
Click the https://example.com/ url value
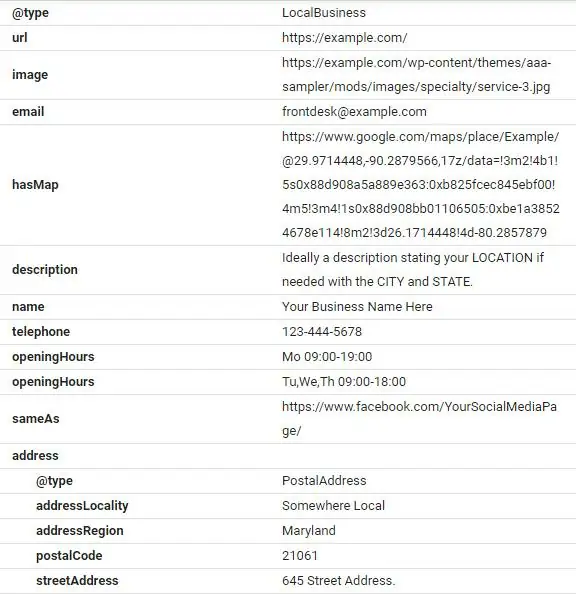pos(345,38)
